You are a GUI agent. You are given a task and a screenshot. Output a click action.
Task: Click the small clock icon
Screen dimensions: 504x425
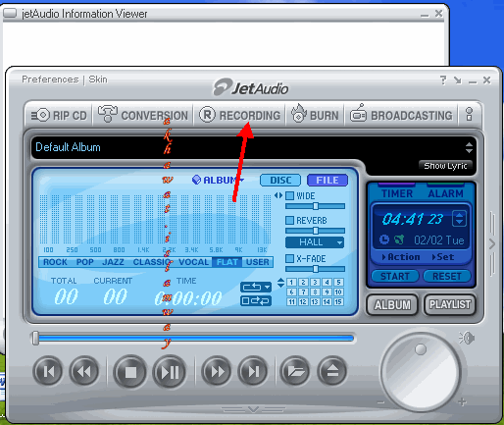click(384, 239)
